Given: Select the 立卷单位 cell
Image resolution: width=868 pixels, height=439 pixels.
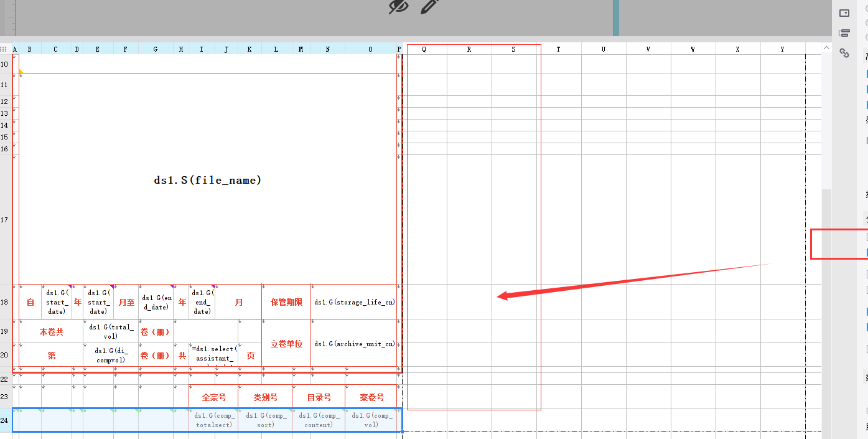Looking at the screenshot, I should pos(286,344).
